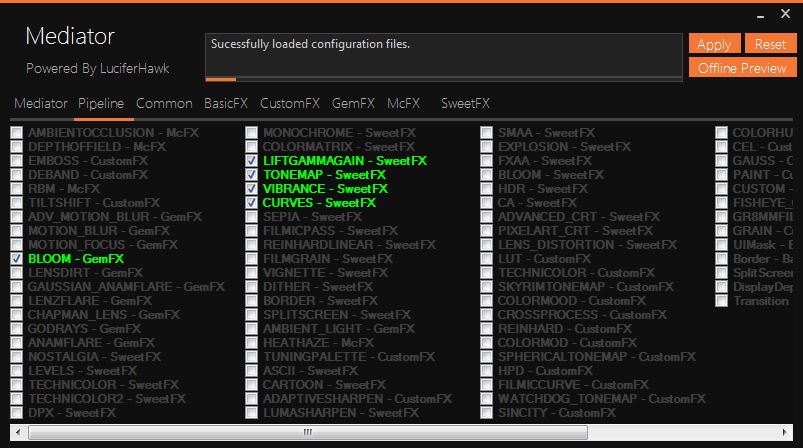Image resolution: width=803 pixels, height=448 pixels.
Task: Enable TECHNICOLOR - CustomFX checkbox
Action: [487, 273]
